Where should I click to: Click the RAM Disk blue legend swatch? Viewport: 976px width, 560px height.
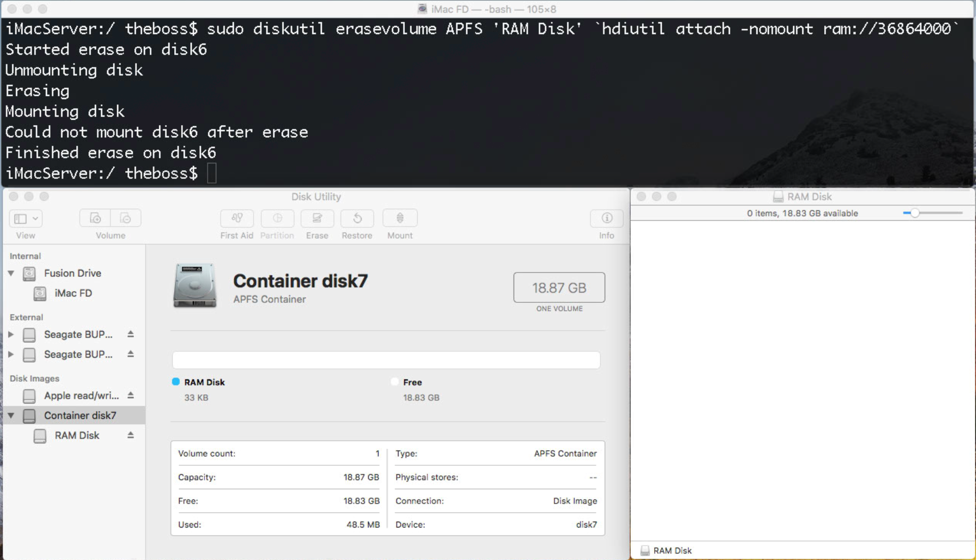coord(176,382)
